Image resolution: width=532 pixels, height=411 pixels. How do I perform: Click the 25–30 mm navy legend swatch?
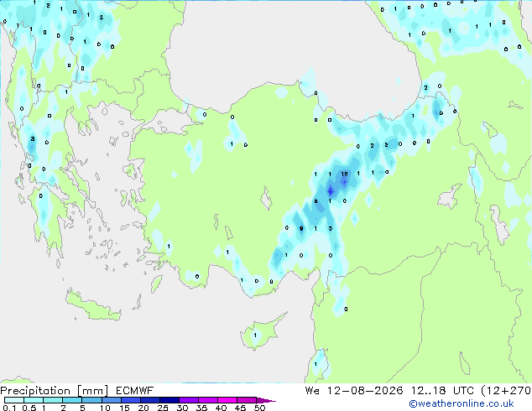click(x=169, y=400)
